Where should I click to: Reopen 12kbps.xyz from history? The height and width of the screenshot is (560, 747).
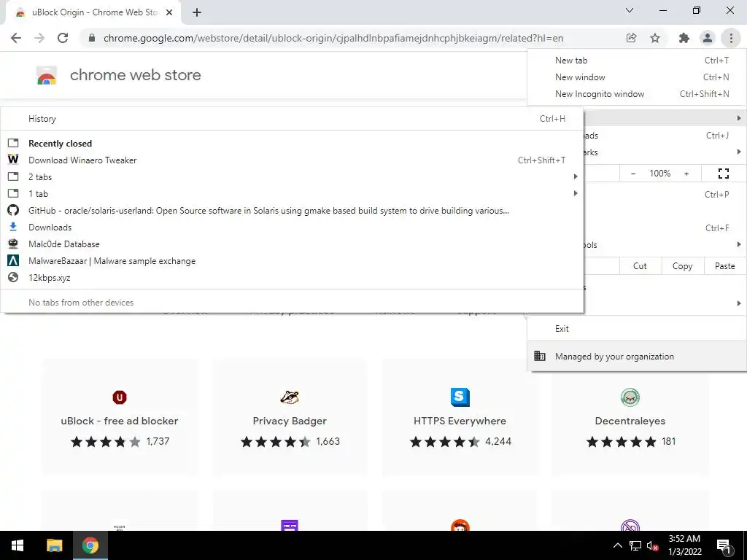(292, 278)
